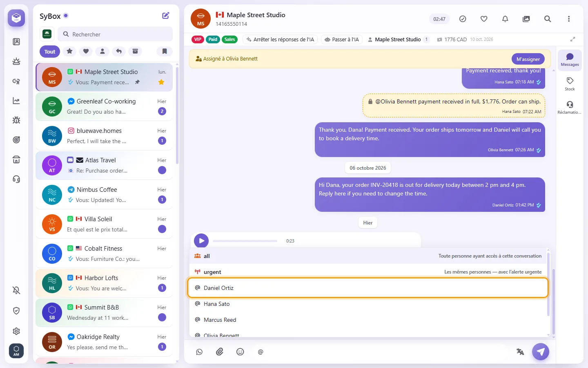Open the three-dot more options menu
This screenshot has height=368, width=588.
tap(569, 19)
